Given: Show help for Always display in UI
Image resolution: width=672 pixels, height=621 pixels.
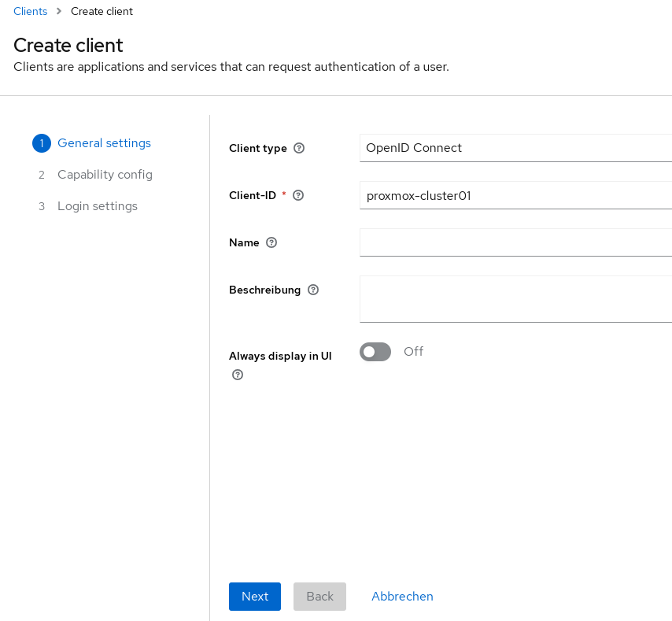Looking at the screenshot, I should tap(238, 375).
